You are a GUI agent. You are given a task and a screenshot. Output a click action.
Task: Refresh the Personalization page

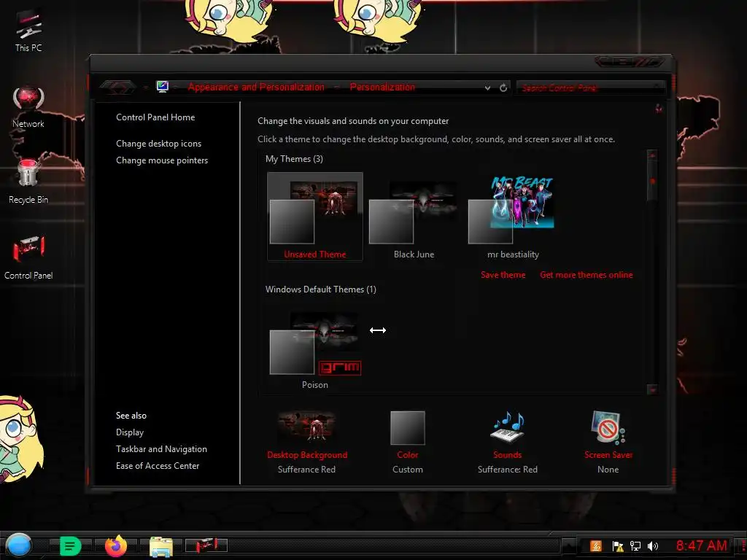(x=503, y=87)
